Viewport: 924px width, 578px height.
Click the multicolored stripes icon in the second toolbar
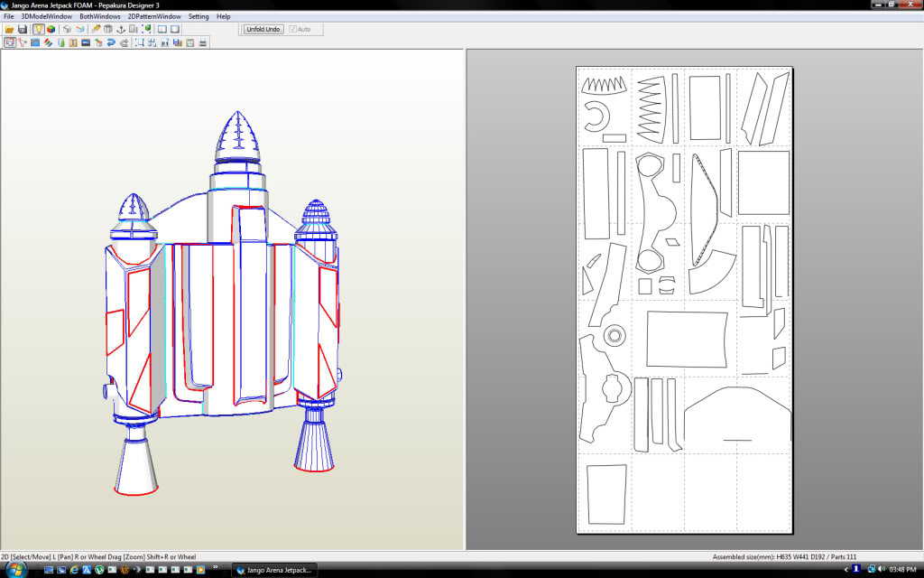48,42
